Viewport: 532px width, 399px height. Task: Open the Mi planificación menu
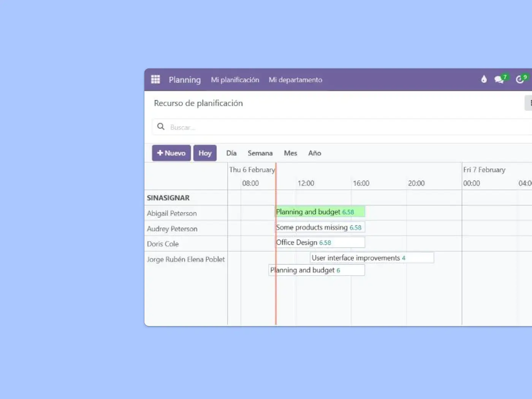pyautogui.click(x=235, y=80)
